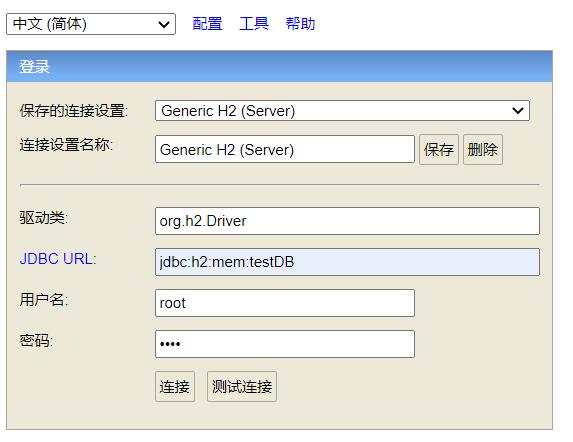Focus the 密码 password field
The width and height of the screenshot is (573, 442).
[285, 344]
